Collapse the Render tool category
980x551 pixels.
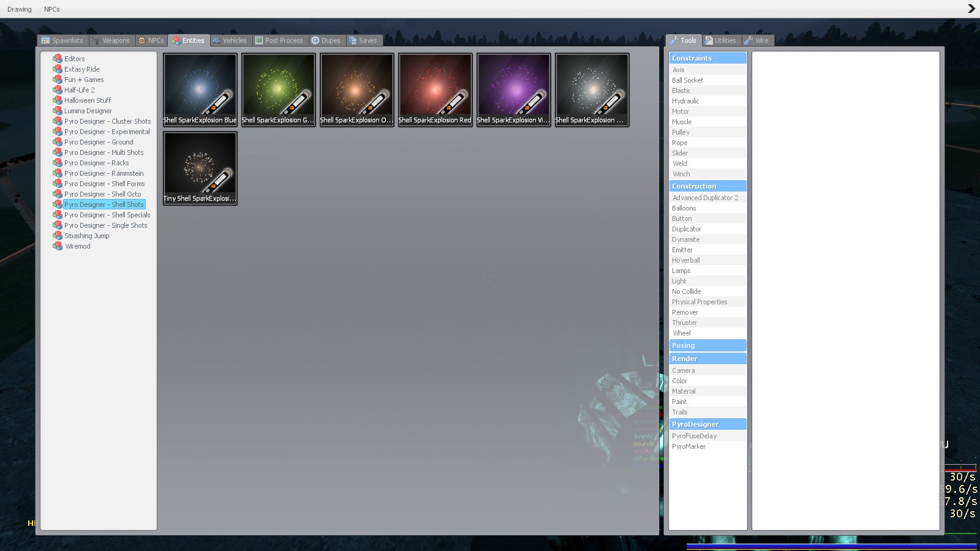pyautogui.click(x=707, y=359)
